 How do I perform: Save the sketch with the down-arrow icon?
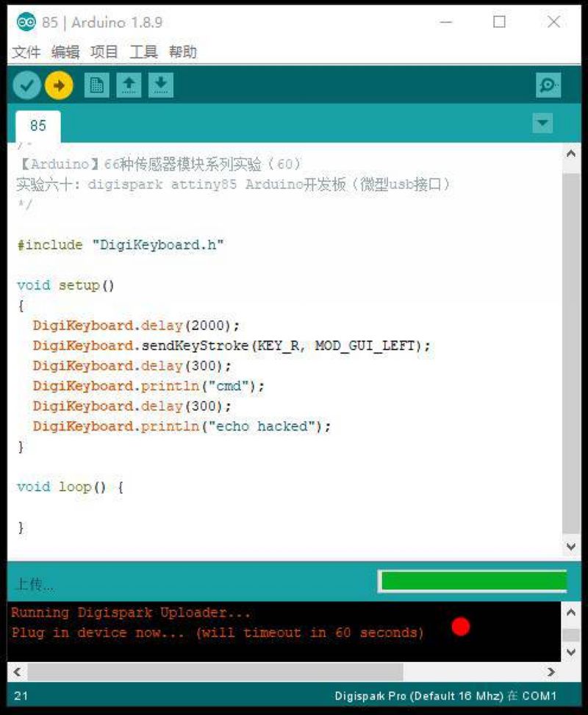point(160,85)
